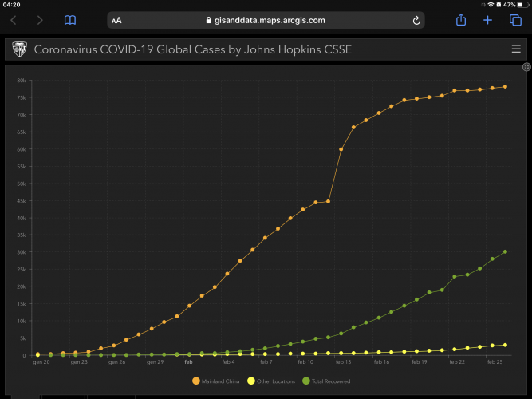Click the last green Total Recovered data point
The width and height of the screenshot is (532, 399).
tap(506, 251)
